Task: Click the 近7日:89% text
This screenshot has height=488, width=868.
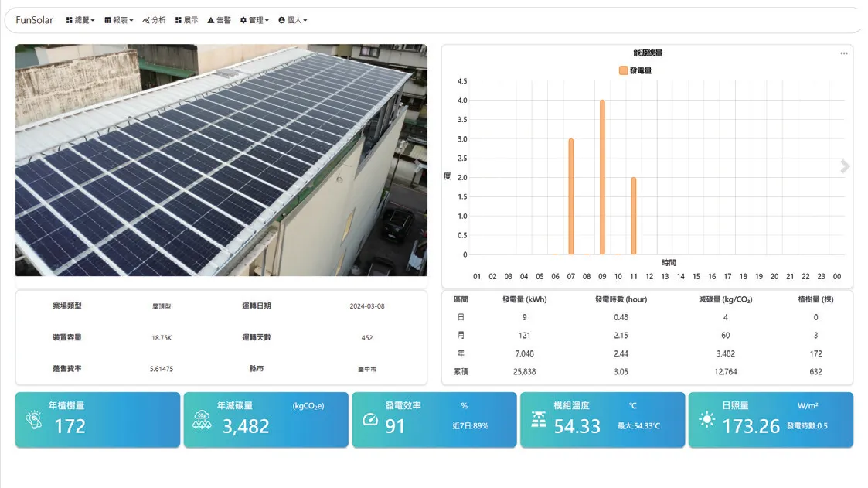Action: (470, 426)
